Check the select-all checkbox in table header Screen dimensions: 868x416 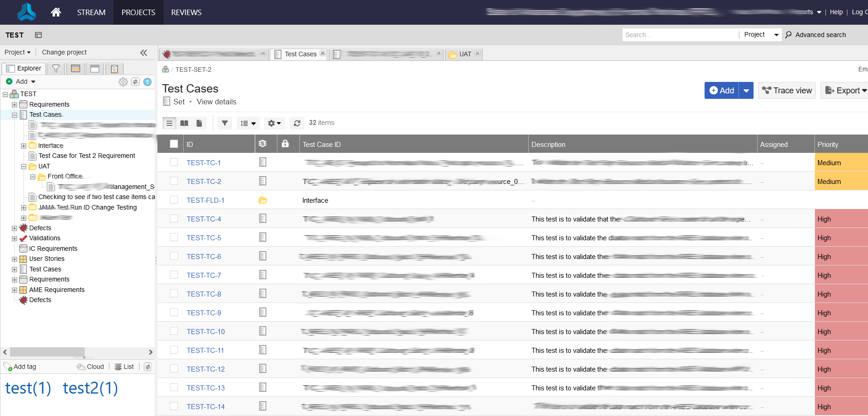[174, 144]
